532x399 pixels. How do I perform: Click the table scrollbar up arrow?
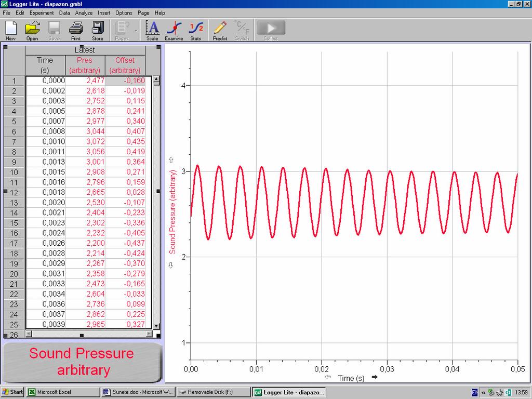156,79
